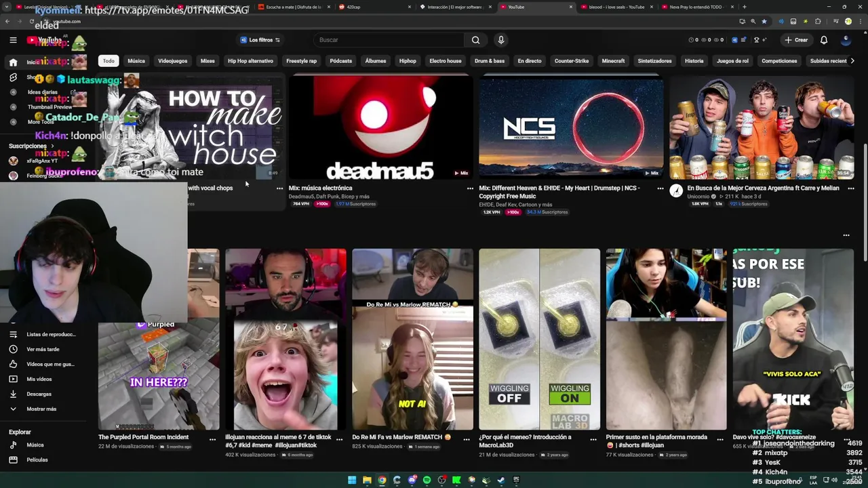Start voice search with microphone icon
This screenshot has height=488, width=868.
click(x=501, y=40)
